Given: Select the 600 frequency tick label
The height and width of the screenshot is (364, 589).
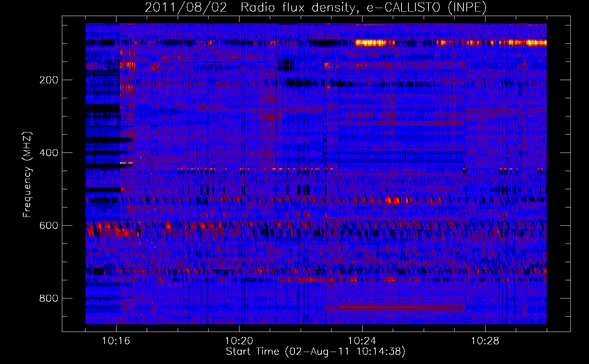Looking at the screenshot, I should 49,226.
